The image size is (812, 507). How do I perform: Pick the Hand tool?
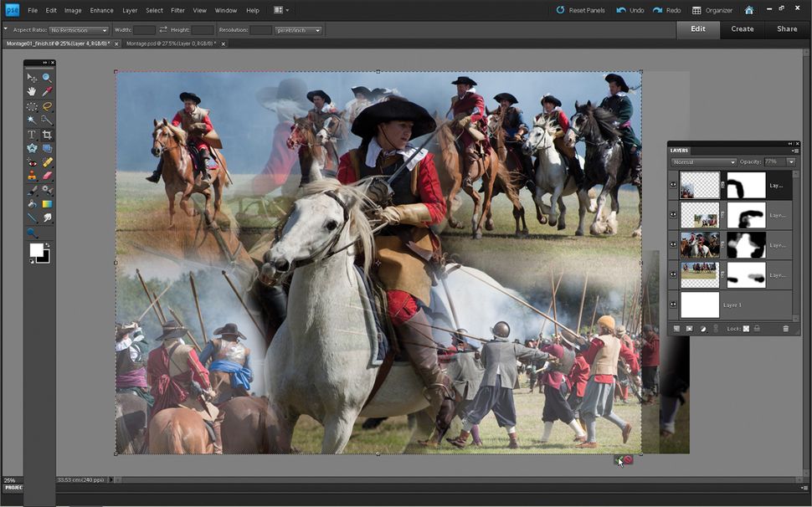click(32, 92)
